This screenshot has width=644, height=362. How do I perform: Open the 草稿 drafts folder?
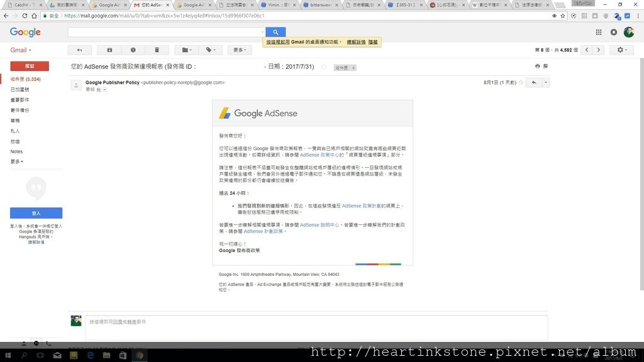point(15,121)
